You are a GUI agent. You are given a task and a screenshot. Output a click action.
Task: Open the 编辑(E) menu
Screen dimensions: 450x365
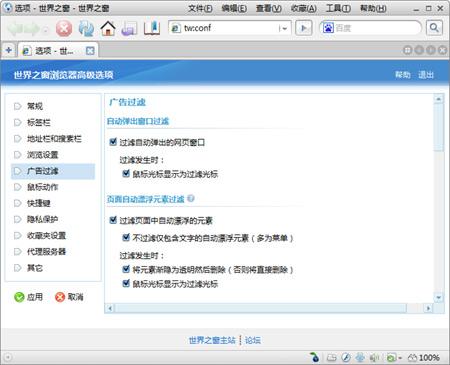coord(234,8)
